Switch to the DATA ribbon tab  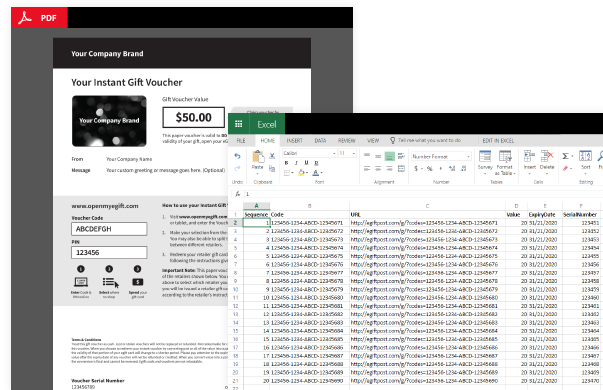coord(320,140)
